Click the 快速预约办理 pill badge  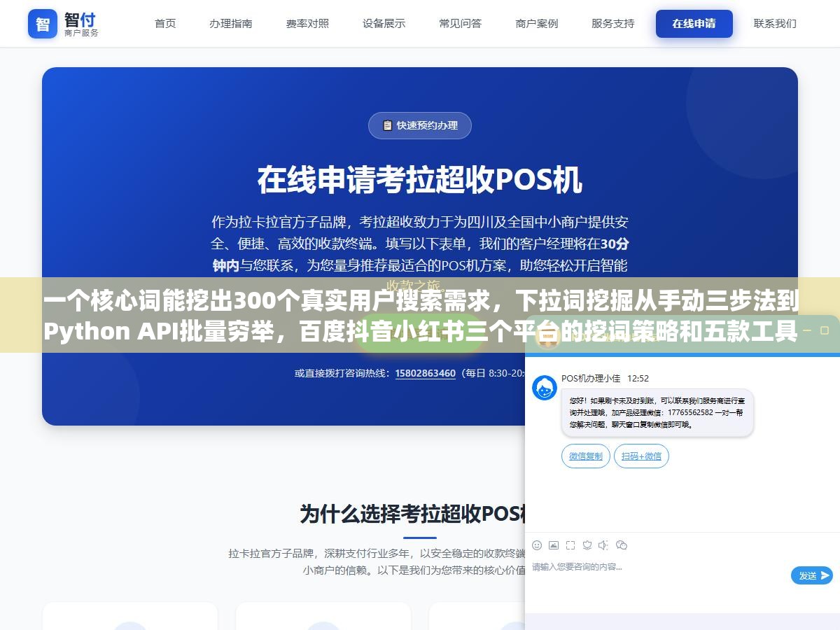[420, 125]
